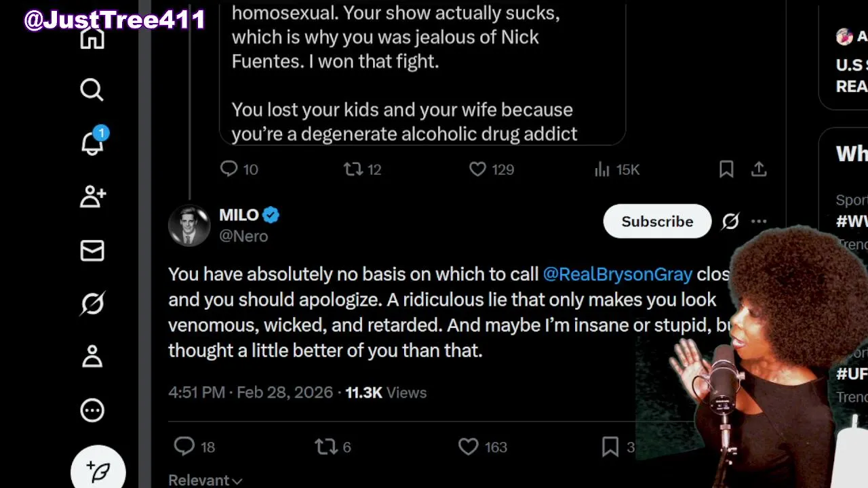
Task: Open the @RealBrysonGray mention link
Action: [618, 274]
